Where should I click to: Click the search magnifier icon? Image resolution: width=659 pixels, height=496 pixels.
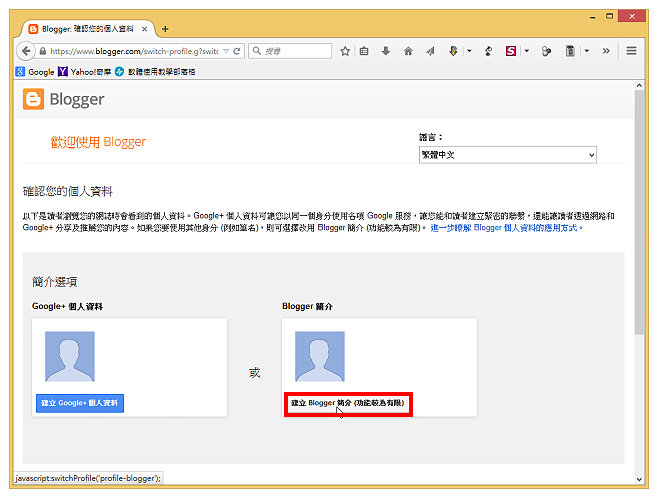[257, 51]
